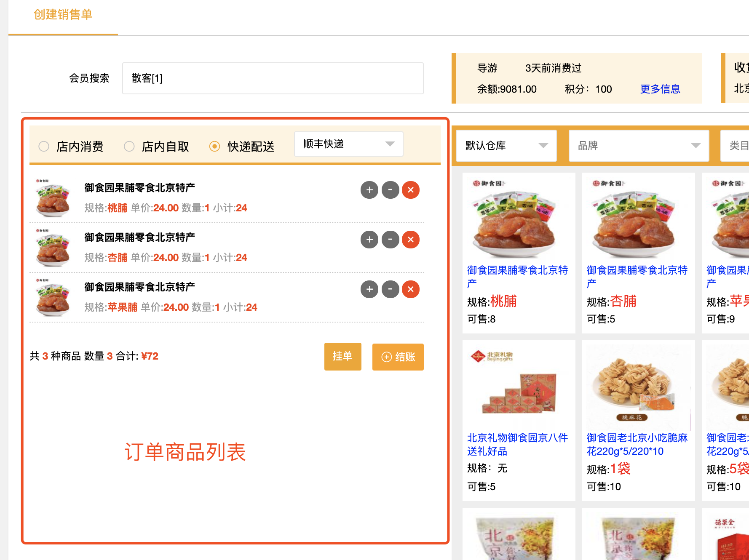Click 合计: ¥72 total text
The height and width of the screenshot is (560, 749).
point(137,356)
